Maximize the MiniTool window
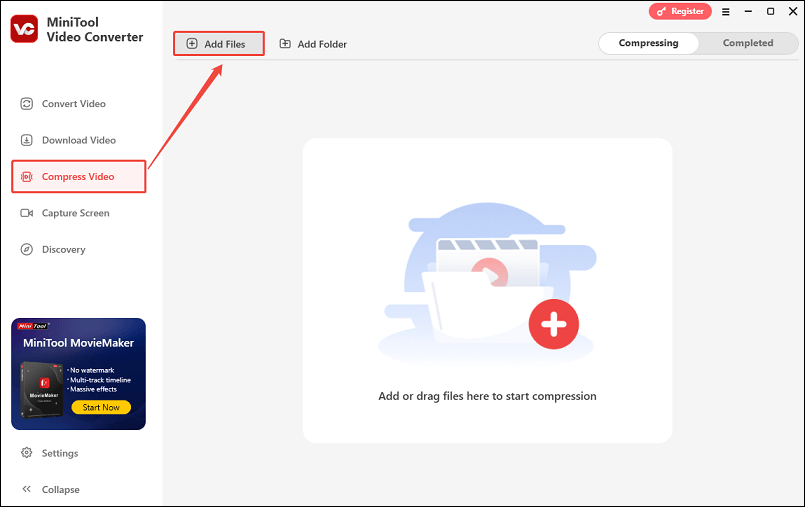Viewport: 805px width, 507px height. 771,11
